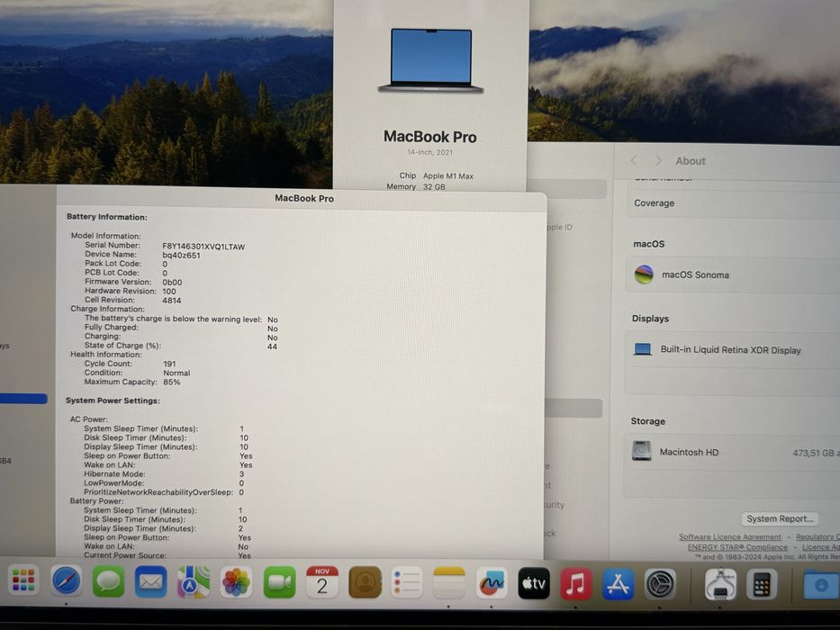
Task: Open Calendar showing Nov 2
Action: (322, 582)
